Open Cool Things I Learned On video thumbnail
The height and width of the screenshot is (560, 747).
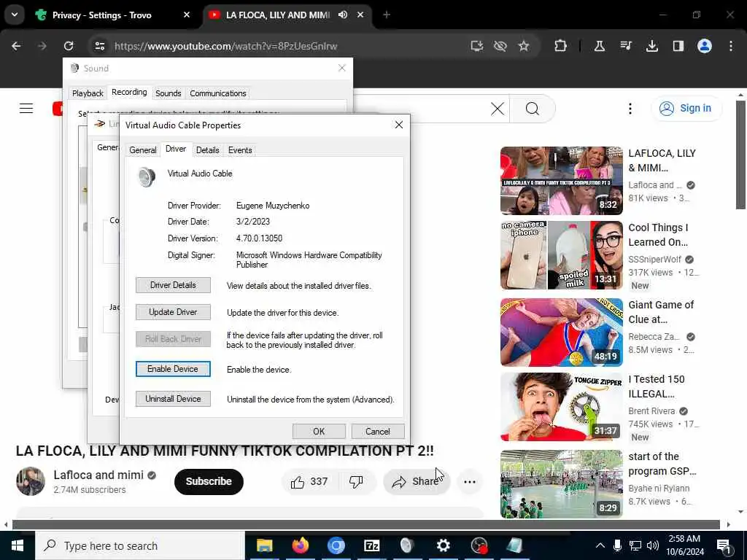click(x=561, y=255)
